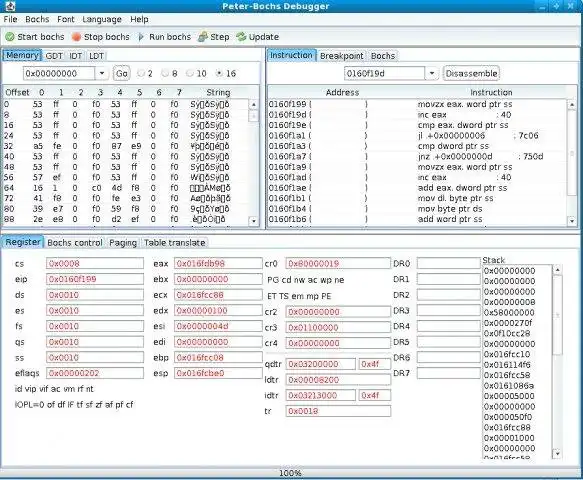Click the Disassemble button

[x=471, y=73]
